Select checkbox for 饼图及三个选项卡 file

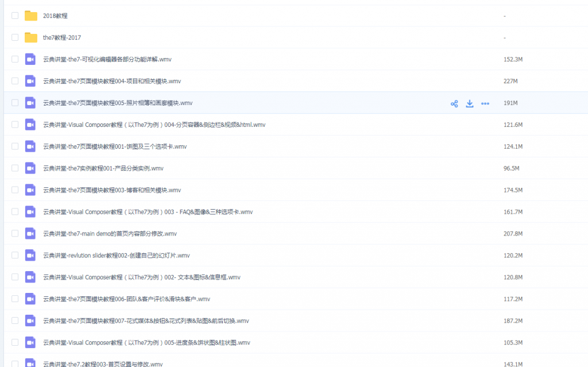[15, 146]
